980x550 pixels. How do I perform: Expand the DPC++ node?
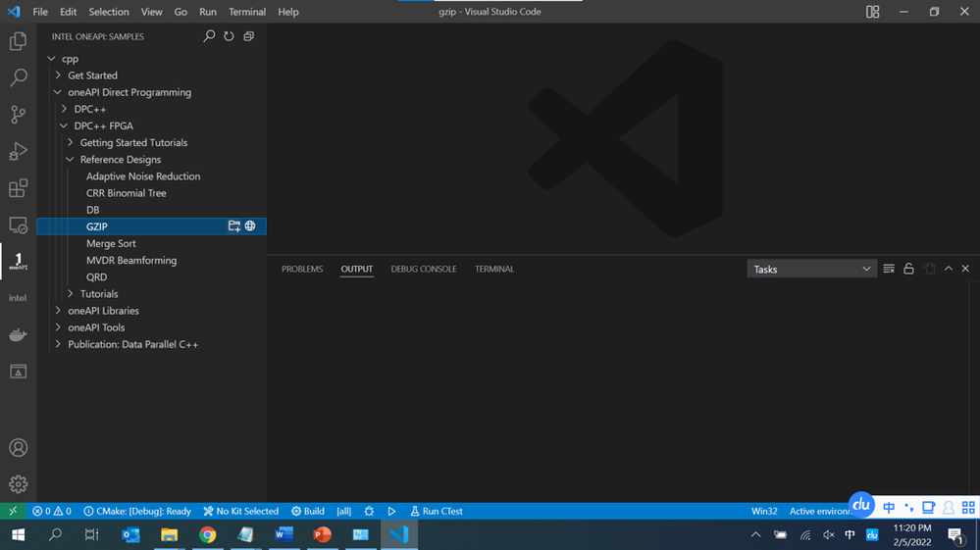click(65, 109)
